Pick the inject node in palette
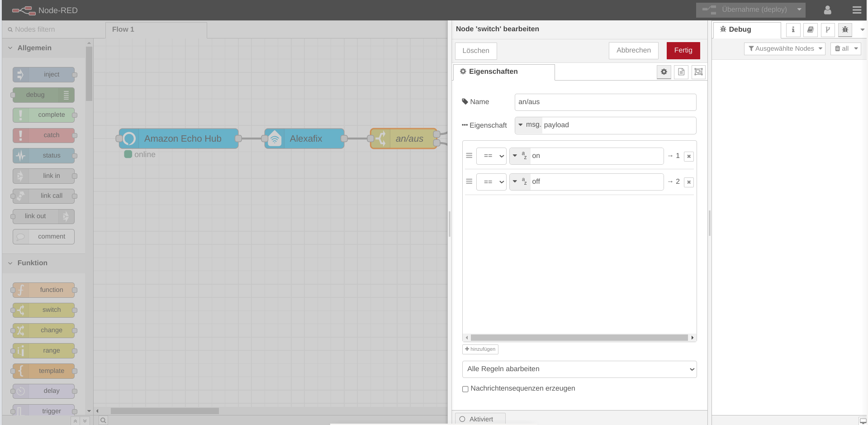Screen dimensions: 868x425 click(x=43, y=75)
